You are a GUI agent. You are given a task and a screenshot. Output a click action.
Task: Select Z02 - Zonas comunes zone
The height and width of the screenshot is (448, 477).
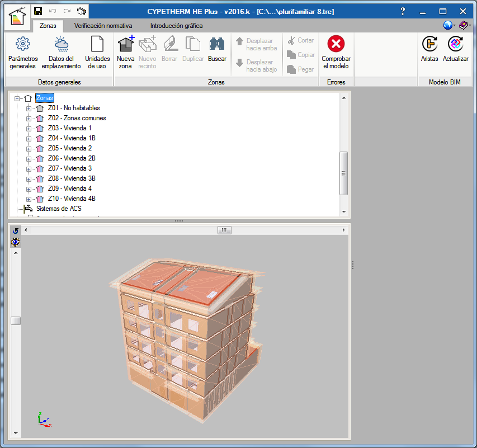pyautogui.click(x=77, y=118)
